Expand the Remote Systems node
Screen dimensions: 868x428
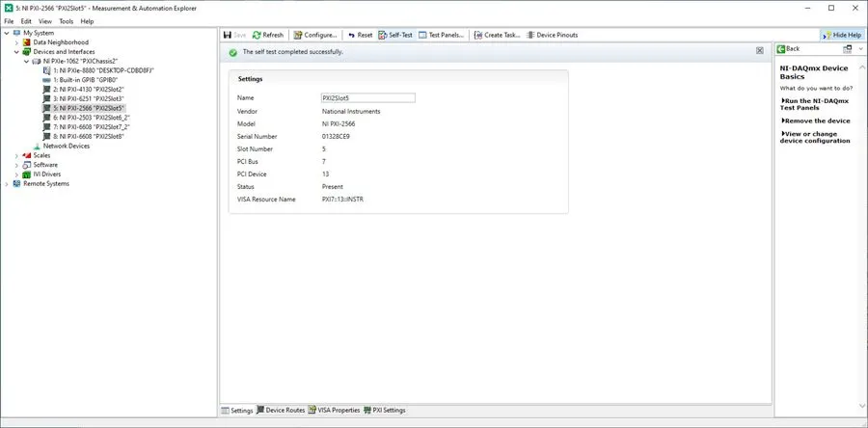coord(6,184)
